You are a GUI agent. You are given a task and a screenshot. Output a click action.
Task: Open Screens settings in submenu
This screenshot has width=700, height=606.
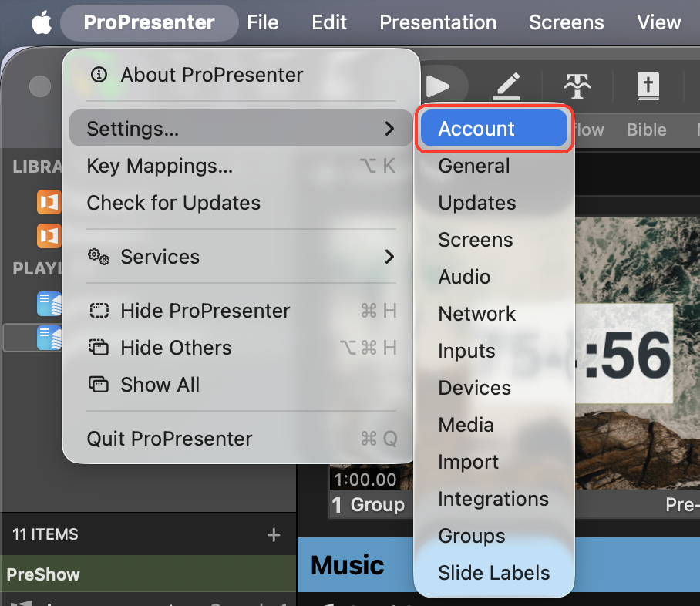(x=493, y=240)
